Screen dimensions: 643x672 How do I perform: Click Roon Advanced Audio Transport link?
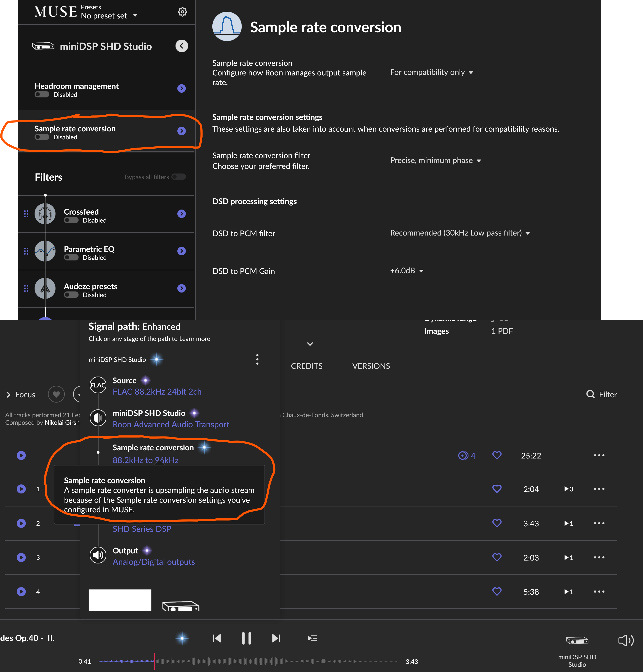click(171, 425)
